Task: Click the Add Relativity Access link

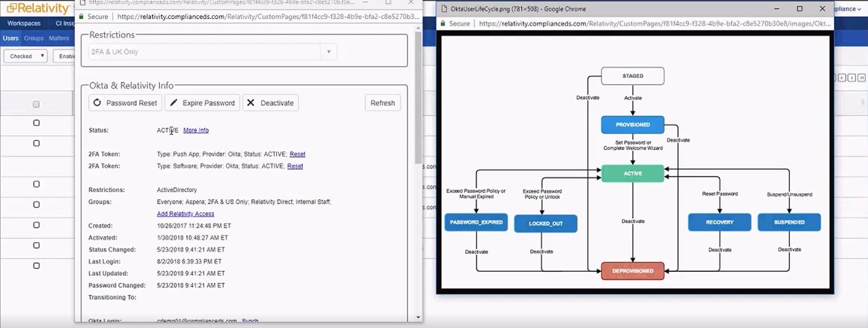Action: coord(185,214)
